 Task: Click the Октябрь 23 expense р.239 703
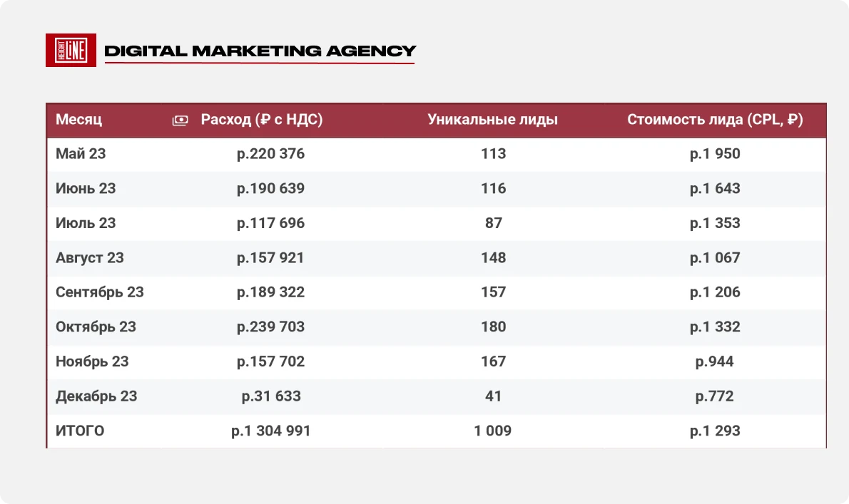(x=270, y=326)
